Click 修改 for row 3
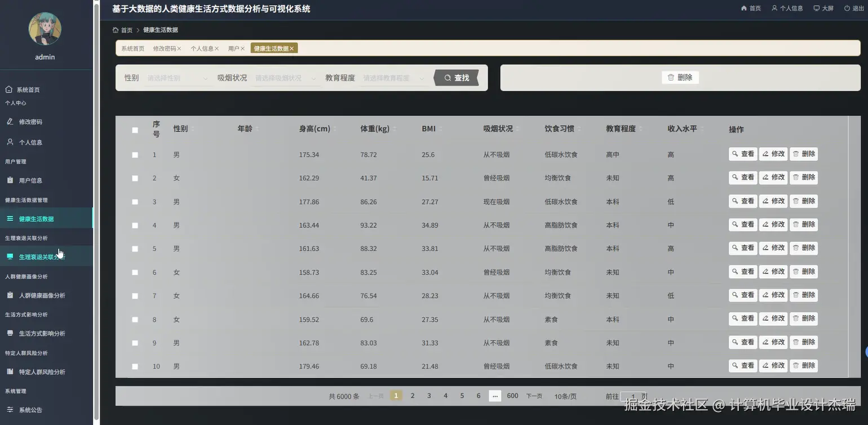Image resolution: width=868 pixels, height=425 pixels. pyautogui.click(x=773, y=201)
